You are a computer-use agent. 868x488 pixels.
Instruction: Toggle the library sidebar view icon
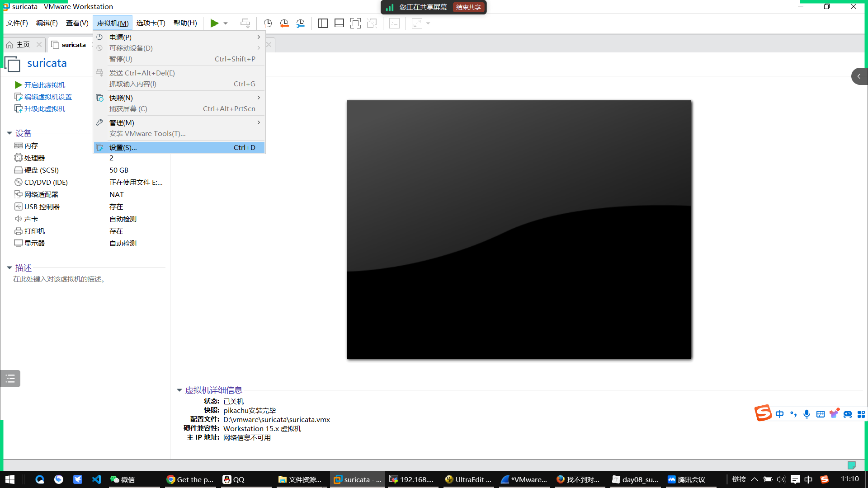point(323,23)
